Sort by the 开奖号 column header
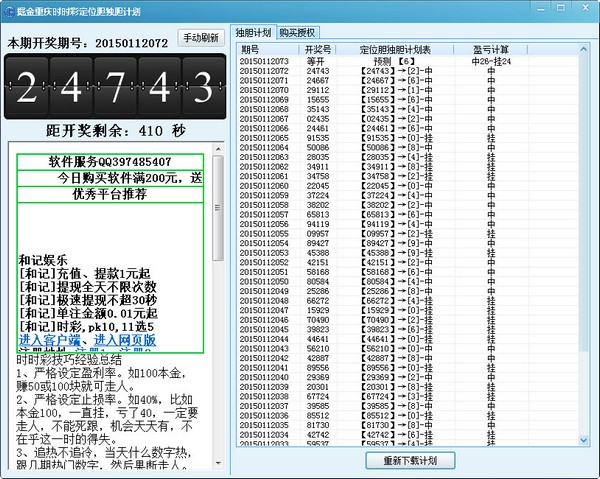The width and height of the screenshot is (600, 479). 318,49
